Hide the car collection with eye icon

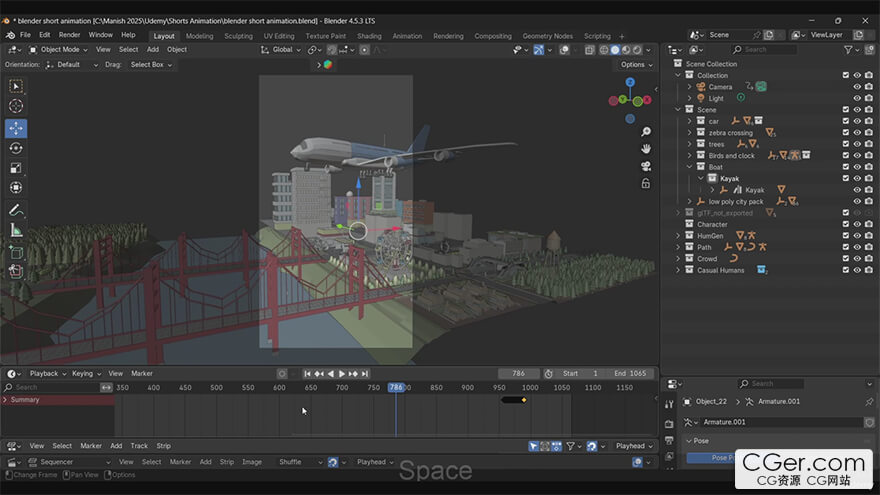coord(857,121)
